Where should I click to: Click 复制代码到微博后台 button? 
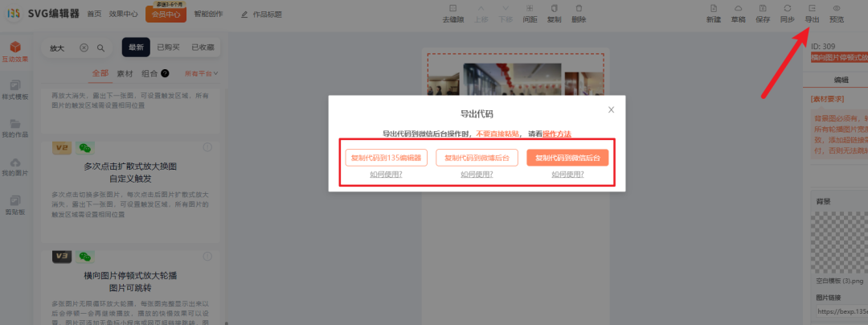(x=477, y=158)
